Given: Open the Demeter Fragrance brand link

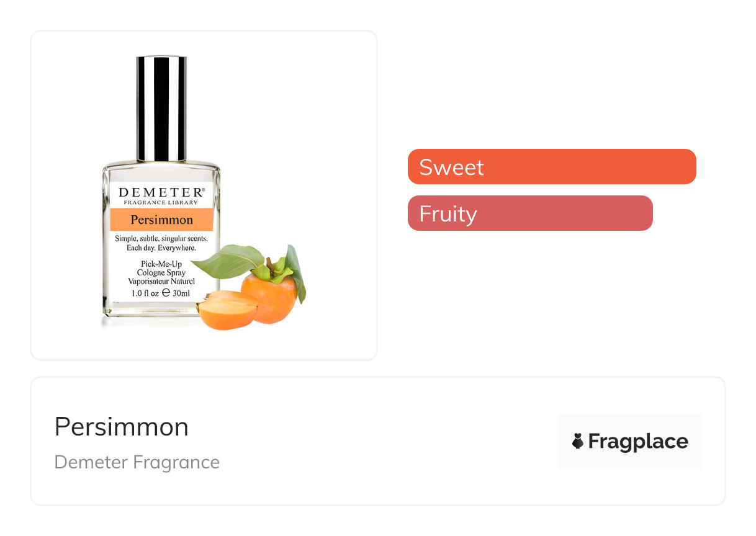Looking at the screenshot, I should (137, 462).
